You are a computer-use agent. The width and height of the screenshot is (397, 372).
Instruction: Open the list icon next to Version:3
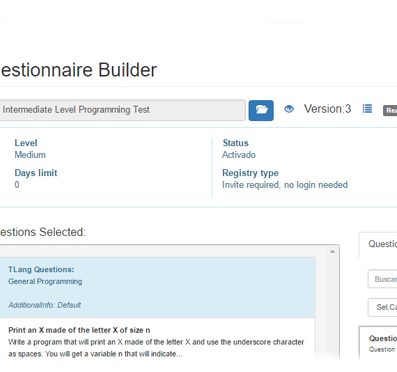[367, 109]
